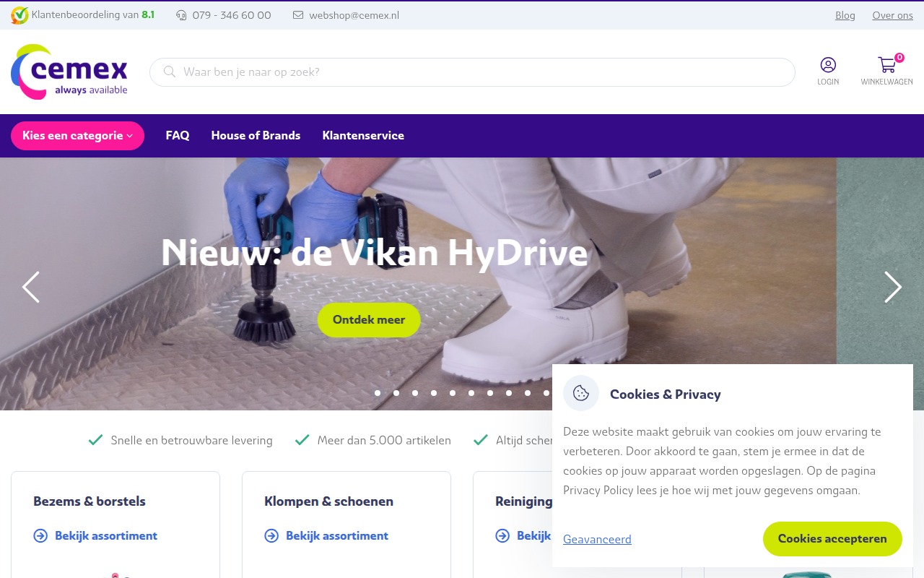Viewport: 924px width, 578px height.
Task: Accept cookies with Cookies accepteren button
Action: (832, 539)
